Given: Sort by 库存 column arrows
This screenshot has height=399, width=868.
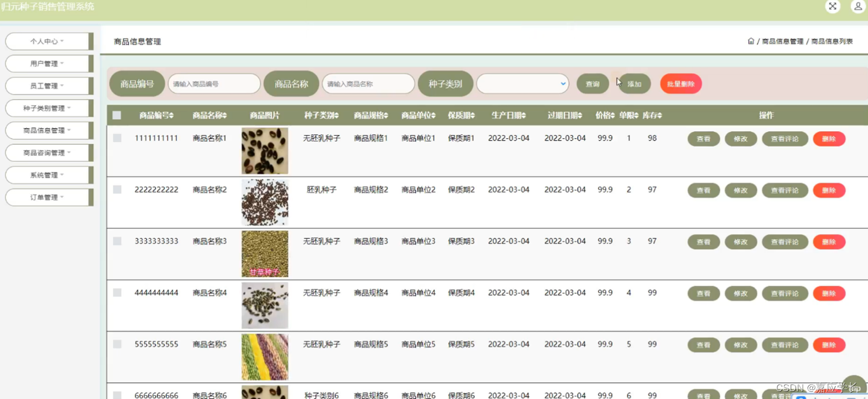Looking at the screenshot, I should tap(660, 115).
